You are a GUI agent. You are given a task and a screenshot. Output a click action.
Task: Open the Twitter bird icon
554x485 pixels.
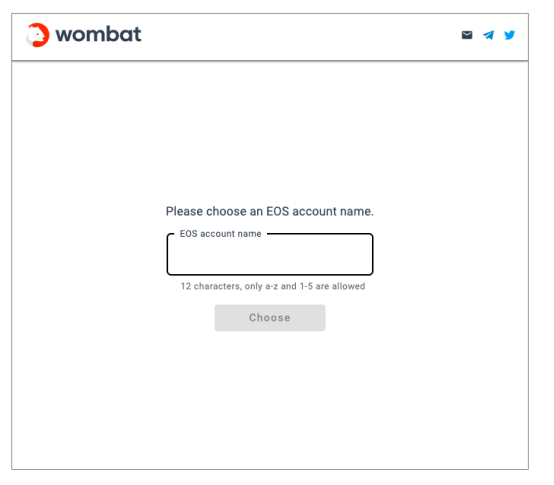coord(509,35)
